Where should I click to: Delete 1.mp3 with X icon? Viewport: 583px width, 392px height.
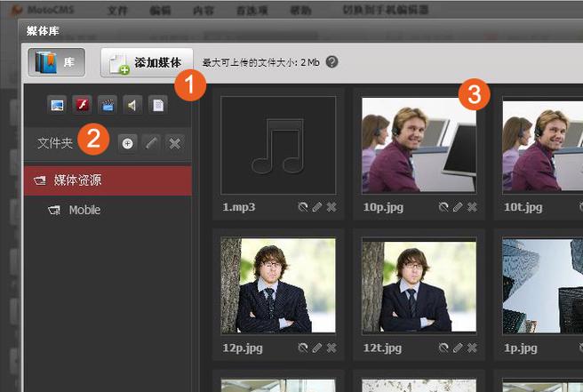pos(331,207)
